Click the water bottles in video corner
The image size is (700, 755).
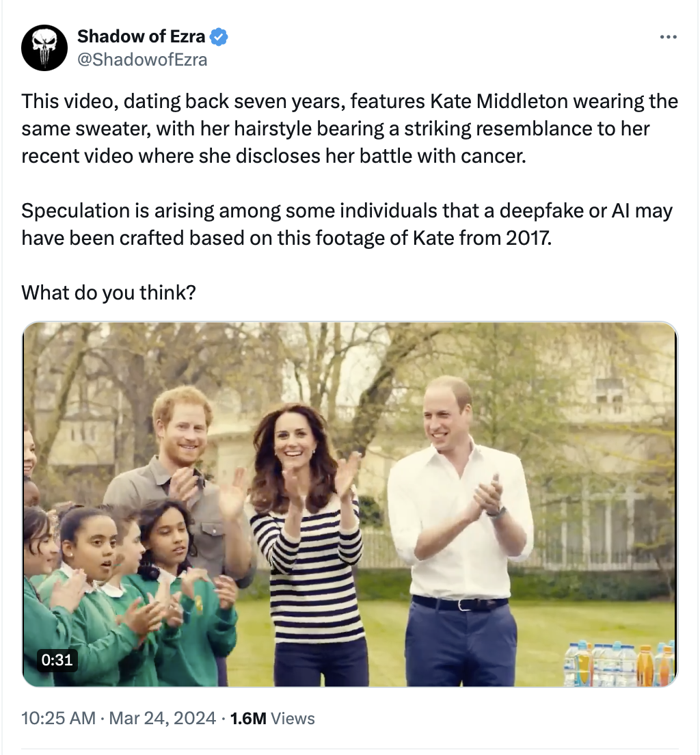coord(620,663)
